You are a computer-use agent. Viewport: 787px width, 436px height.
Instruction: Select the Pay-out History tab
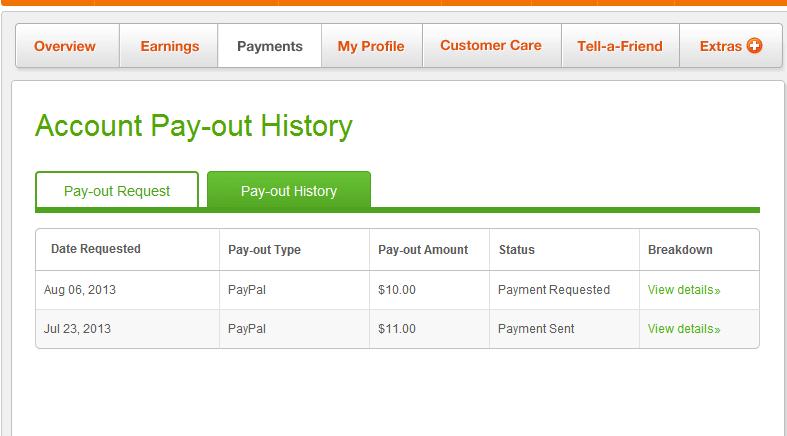(289, 191)
